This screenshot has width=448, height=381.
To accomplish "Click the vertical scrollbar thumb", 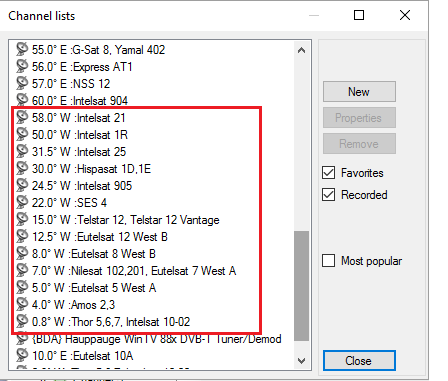I will click(301, 286).
